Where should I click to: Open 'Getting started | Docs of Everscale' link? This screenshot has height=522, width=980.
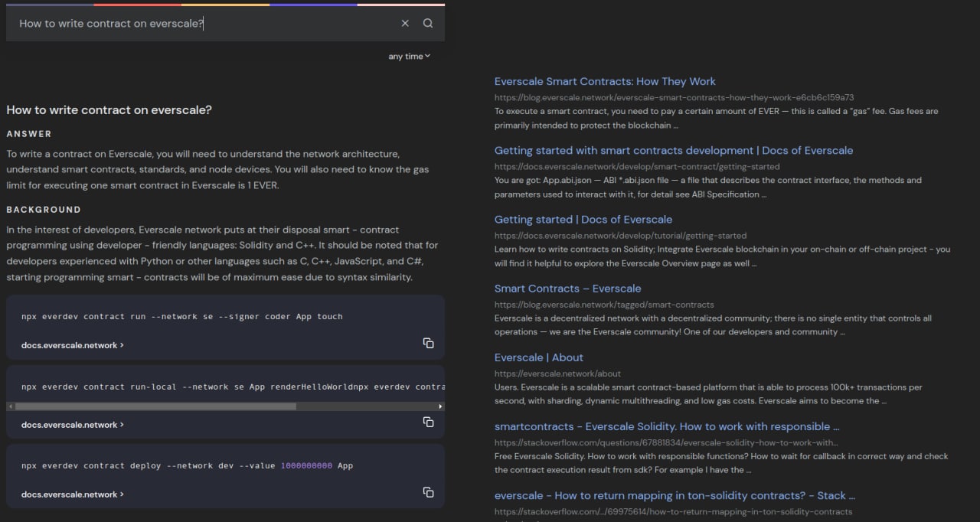(583, 219)
